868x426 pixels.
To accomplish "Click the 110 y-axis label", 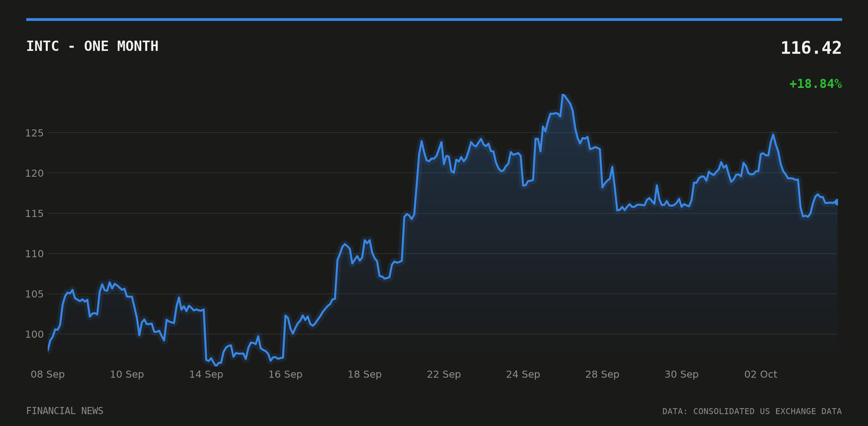I will pos(34,254).
